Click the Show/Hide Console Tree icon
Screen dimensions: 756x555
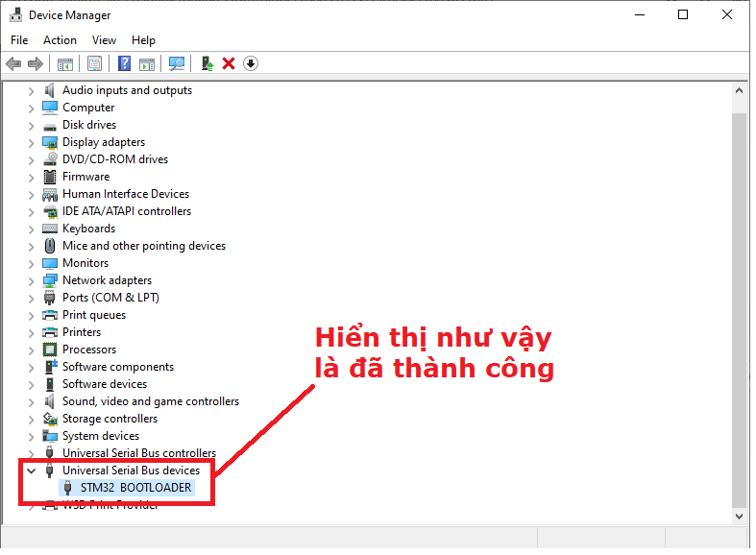click(x=65, y=64)
